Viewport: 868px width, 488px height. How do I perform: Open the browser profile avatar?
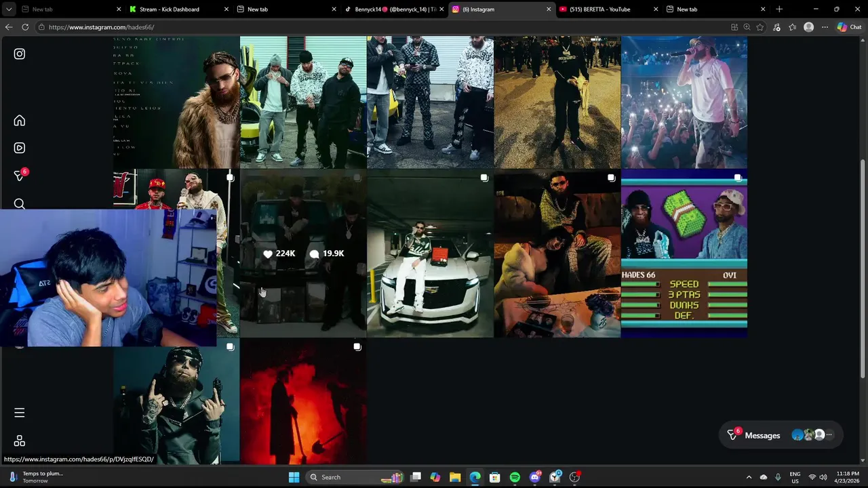pos(808,27)
